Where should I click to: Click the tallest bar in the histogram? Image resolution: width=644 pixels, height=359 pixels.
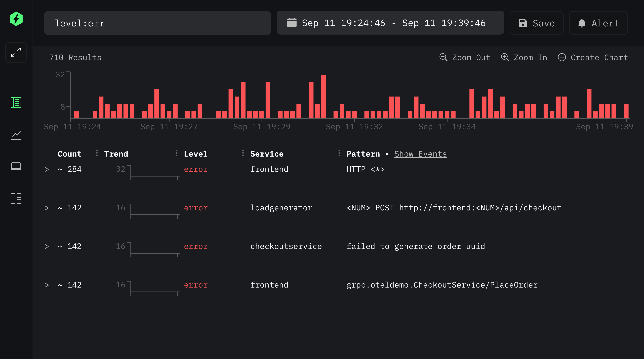pos(323,96)
